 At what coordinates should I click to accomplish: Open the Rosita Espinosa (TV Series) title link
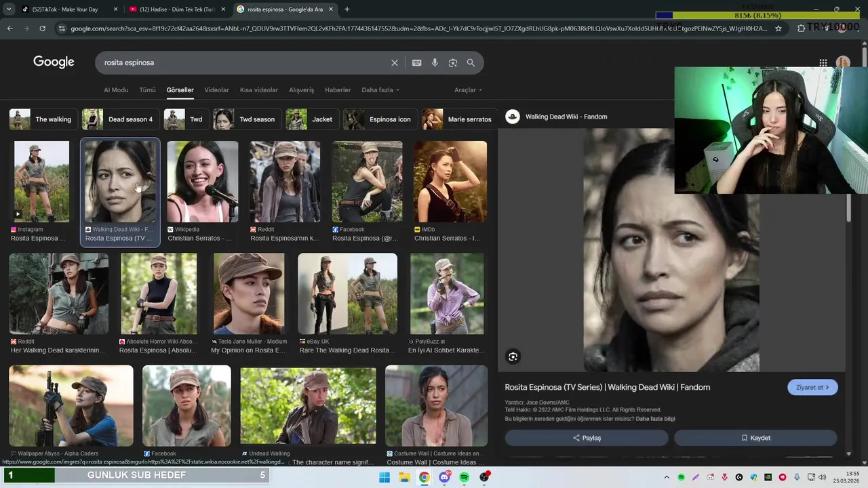pyautogui.click(x=608, y=387)
